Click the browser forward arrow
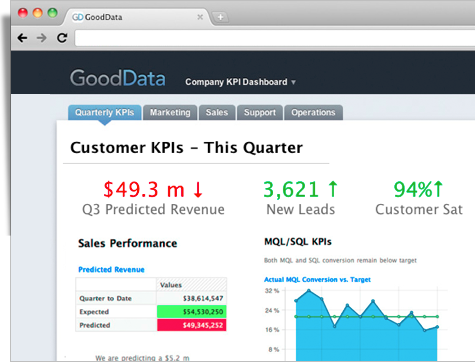The height and width of the screenshot is (362, 475). pyautogui.click(x=42, y=38)
